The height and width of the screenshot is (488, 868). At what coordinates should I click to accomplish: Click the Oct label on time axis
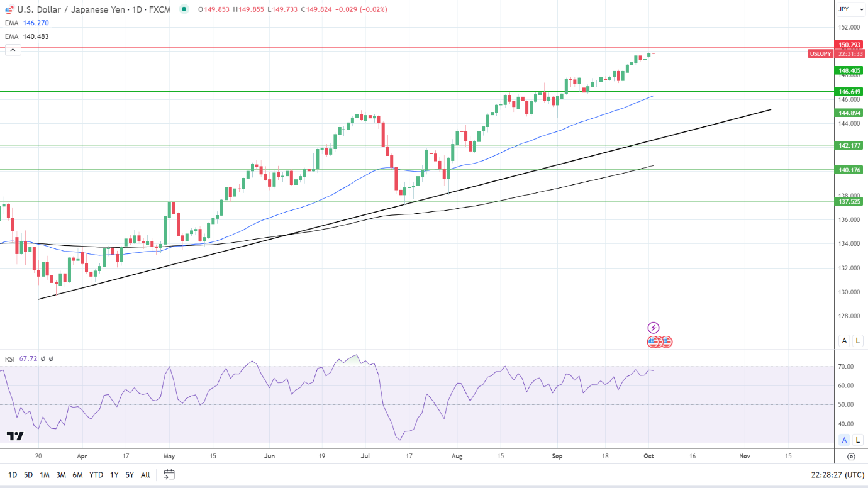click(x=648, y=455)
